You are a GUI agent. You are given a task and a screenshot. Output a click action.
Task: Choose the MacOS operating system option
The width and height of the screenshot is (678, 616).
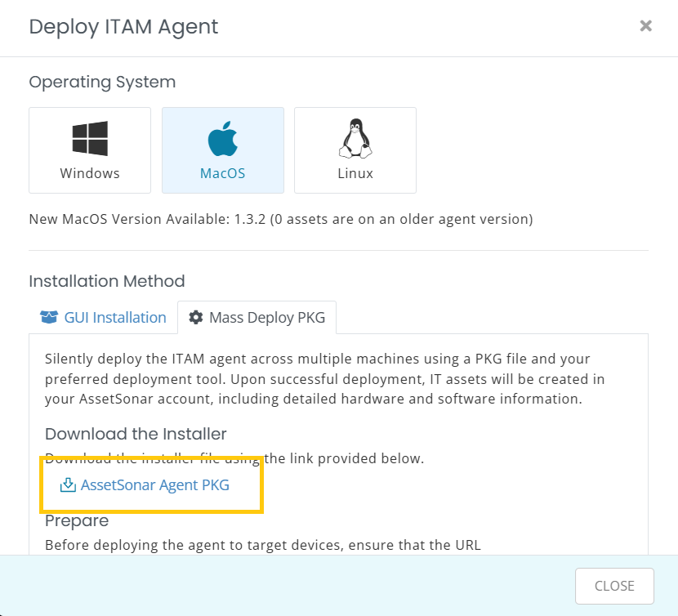(x=223, y=150)
